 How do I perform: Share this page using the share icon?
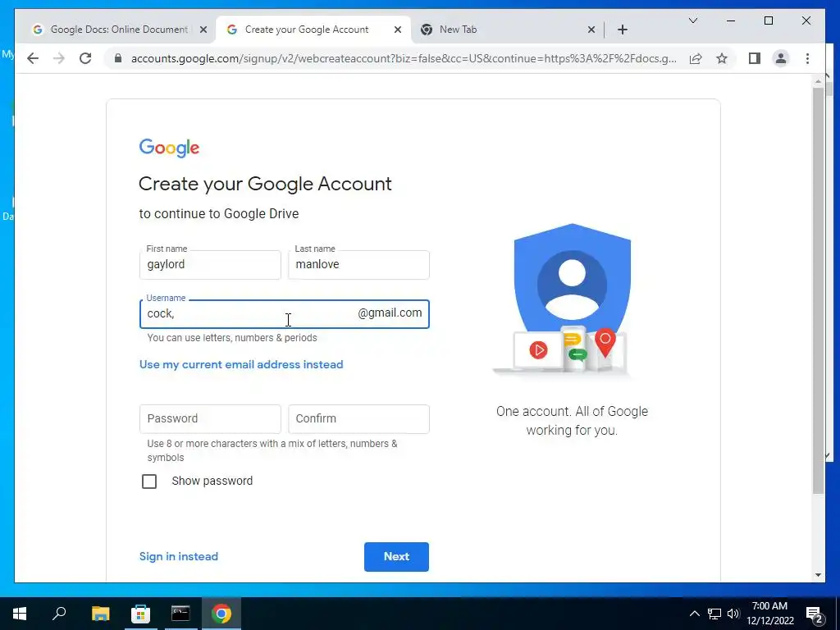point(696,58)
